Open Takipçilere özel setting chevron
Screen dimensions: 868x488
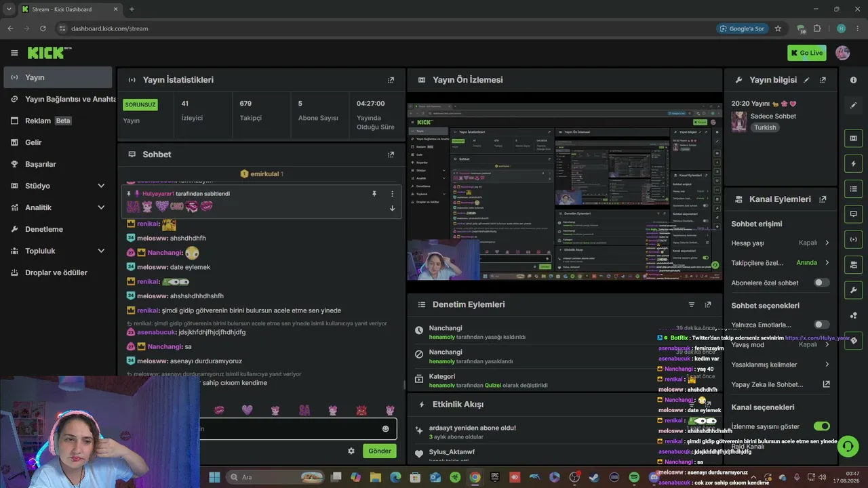coord(827,262)
